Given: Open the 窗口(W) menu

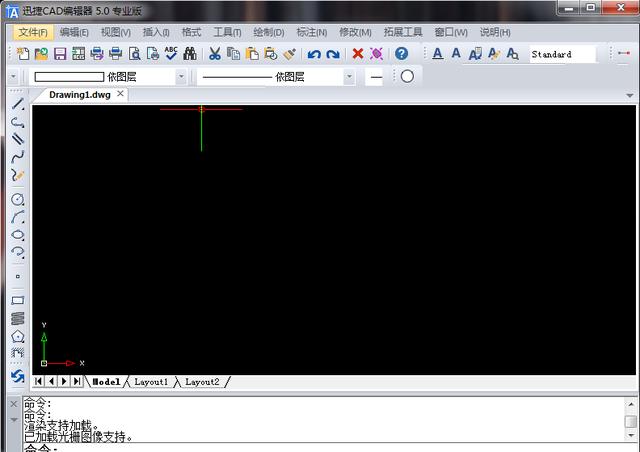Looking at the screenshot, I should [451, 32].
